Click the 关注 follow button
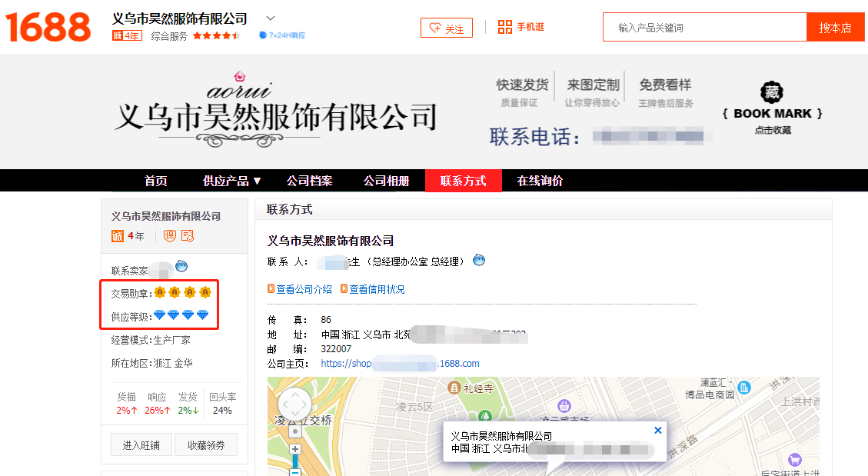The image size is (868, 476). (x=446, y=28)
